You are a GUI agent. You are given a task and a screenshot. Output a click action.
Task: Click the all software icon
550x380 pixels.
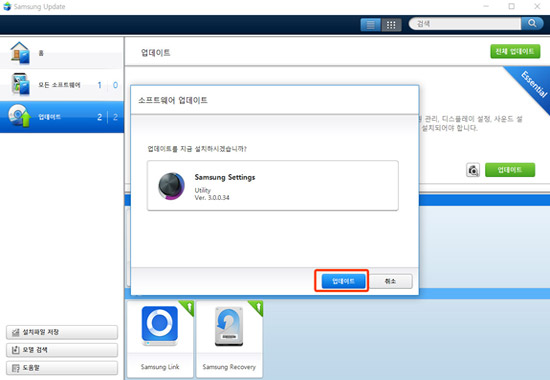(x=20, y=84)
